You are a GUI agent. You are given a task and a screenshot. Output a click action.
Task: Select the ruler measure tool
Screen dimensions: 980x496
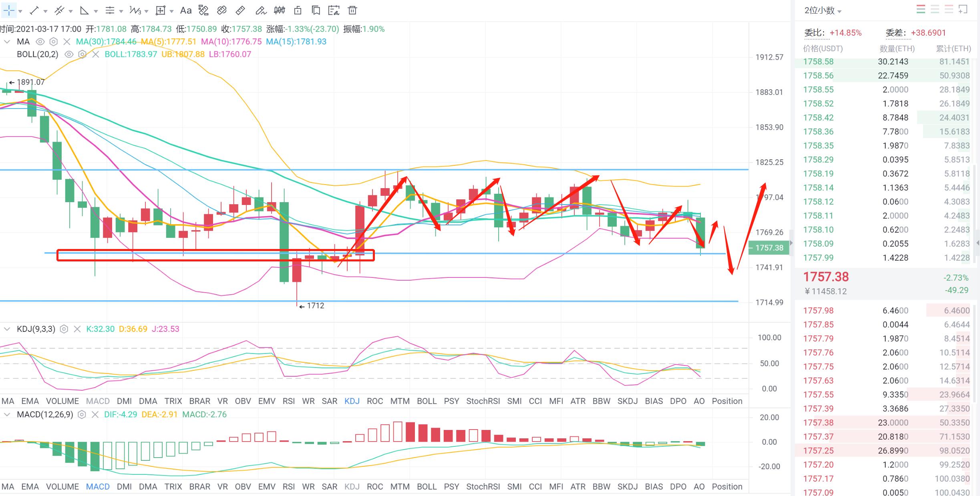coord(240,10)
